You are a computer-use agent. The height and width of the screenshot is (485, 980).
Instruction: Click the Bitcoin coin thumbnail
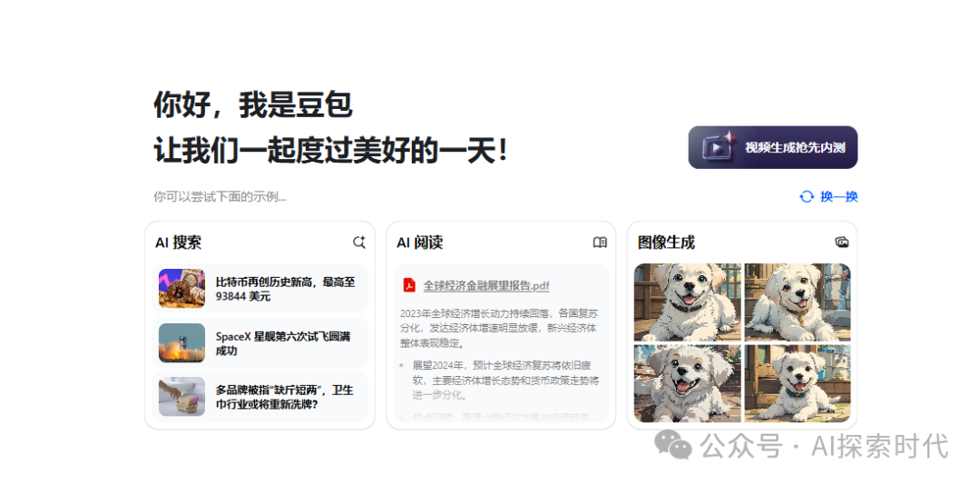coord(181,289)
